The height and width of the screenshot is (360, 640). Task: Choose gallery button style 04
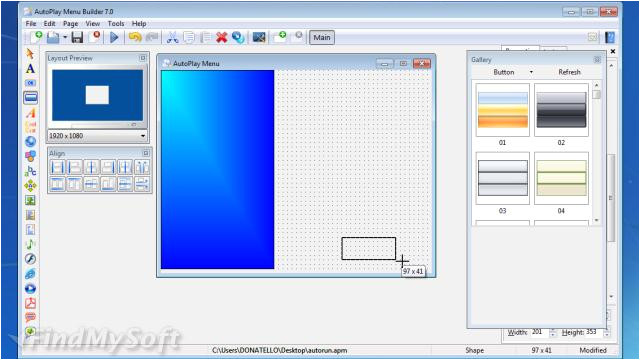(x=561, y=178)
